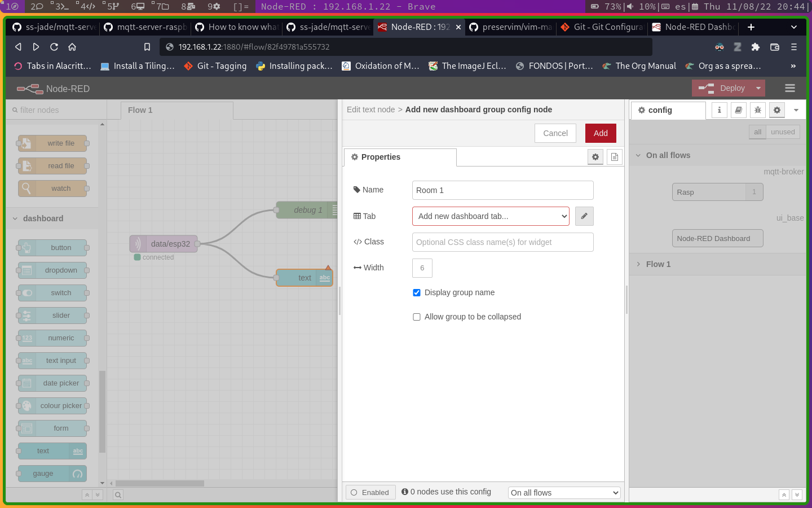Toggle the Enabled config node button

[x=370, y=492]
